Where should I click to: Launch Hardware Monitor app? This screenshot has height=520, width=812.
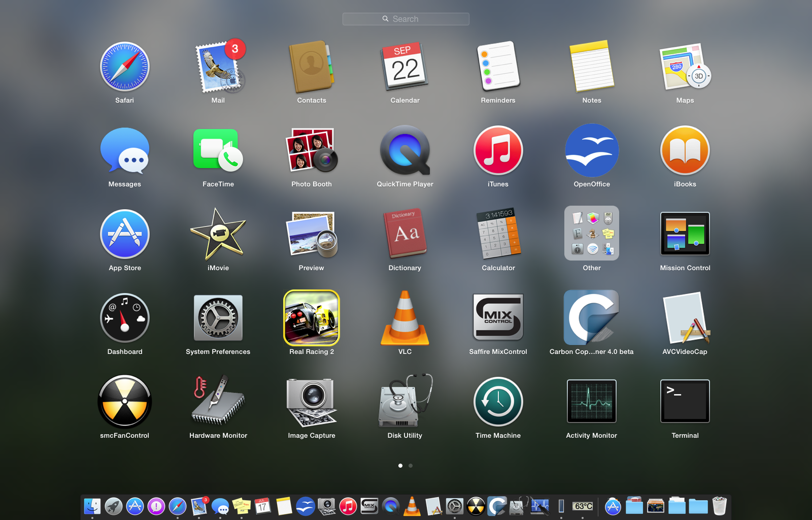tap(218, 402)
